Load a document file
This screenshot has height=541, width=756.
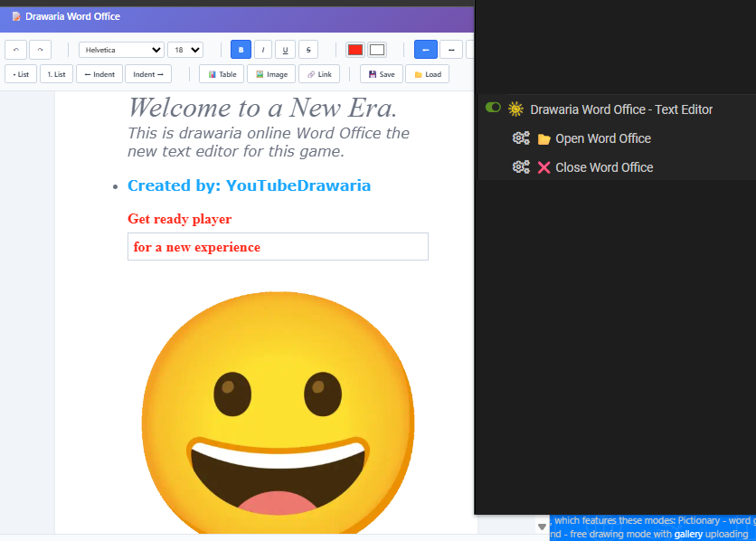[427, 74]
